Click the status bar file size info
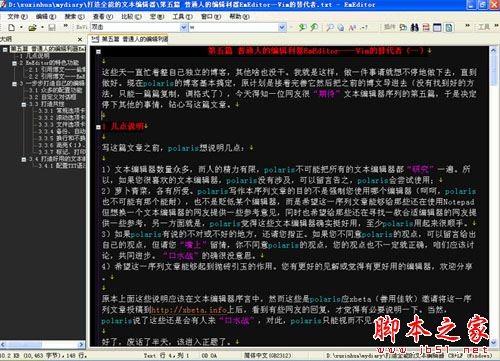 tap(44, 356)
